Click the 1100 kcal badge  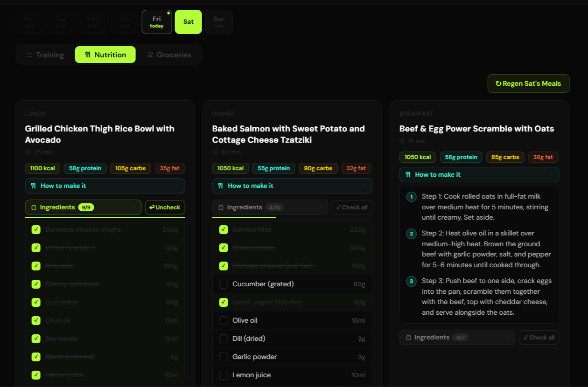[42, 168]
